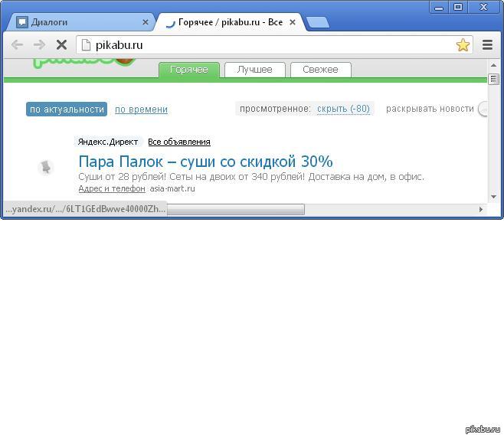Screen dimensions: 504x438
Task: Open the Chrome hamburger menu
Action: pos(487,45)
